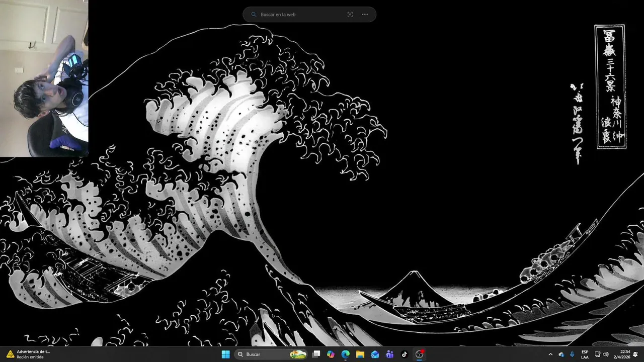The image size is (644, 362).
Task: Click the illustration inside the taskbar search box
Action: click(x=298, y=354)
